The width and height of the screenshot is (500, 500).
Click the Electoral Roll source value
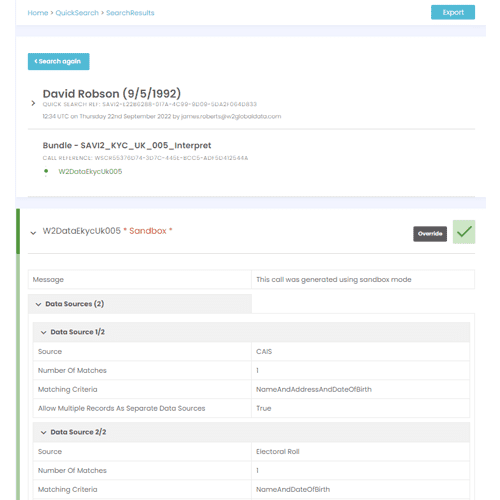278,451
